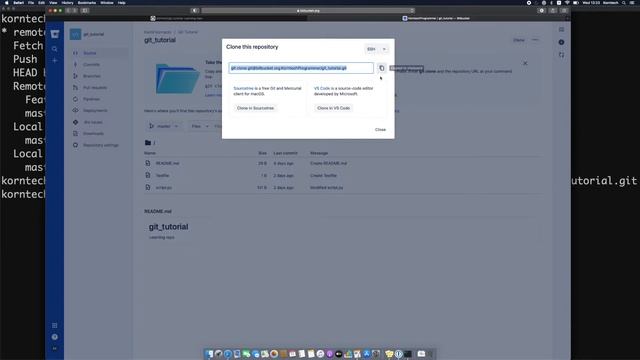The image size is (640, 360).
Task: Dismiss the clone tip banner with X
Action: coord(525,63)
